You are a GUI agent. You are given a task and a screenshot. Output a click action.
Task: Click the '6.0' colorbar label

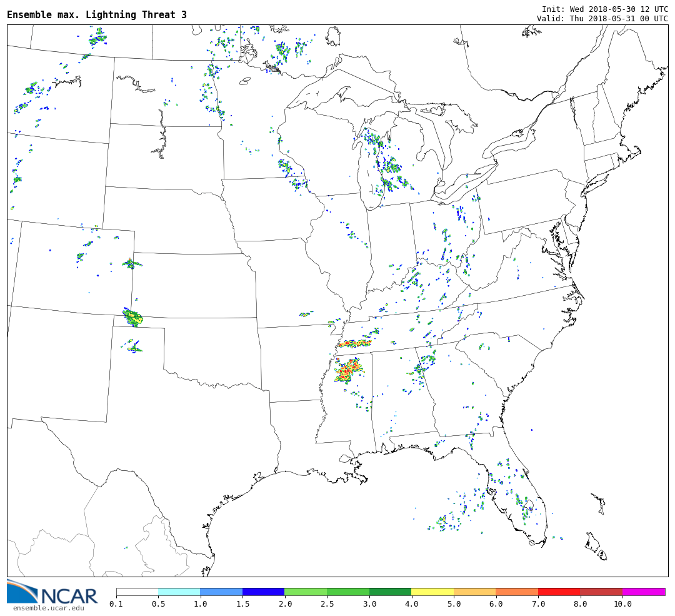tap(496, 604)
